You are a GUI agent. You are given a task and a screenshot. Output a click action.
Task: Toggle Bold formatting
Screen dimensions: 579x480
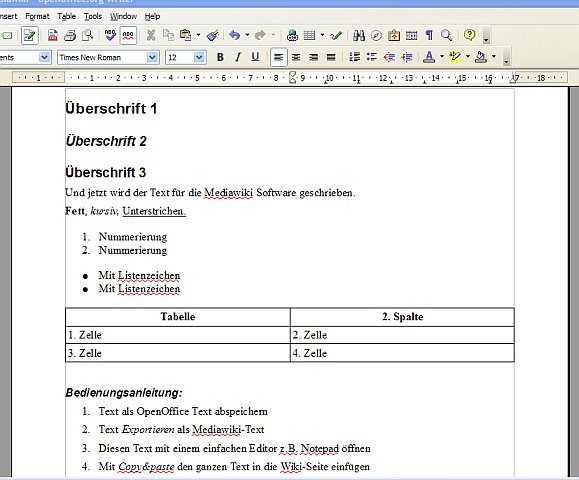point(220,57)
